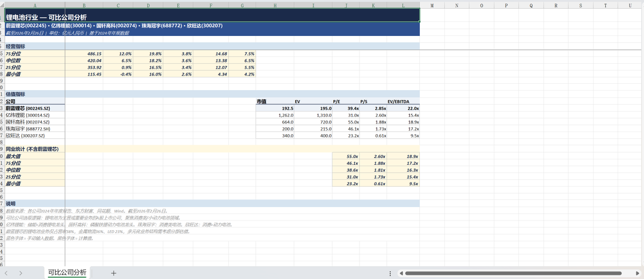
Task: Click P/S value 2.85x
Action: pos(374,108)
